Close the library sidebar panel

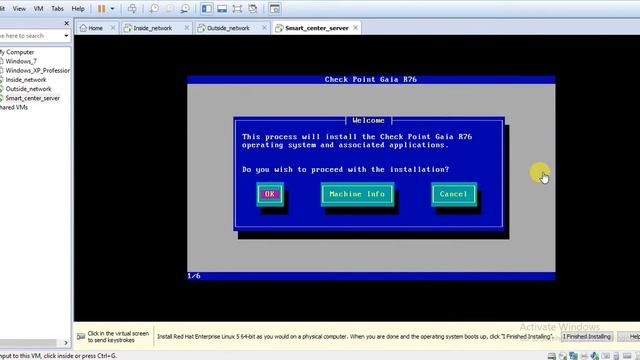tap(67, 23)
